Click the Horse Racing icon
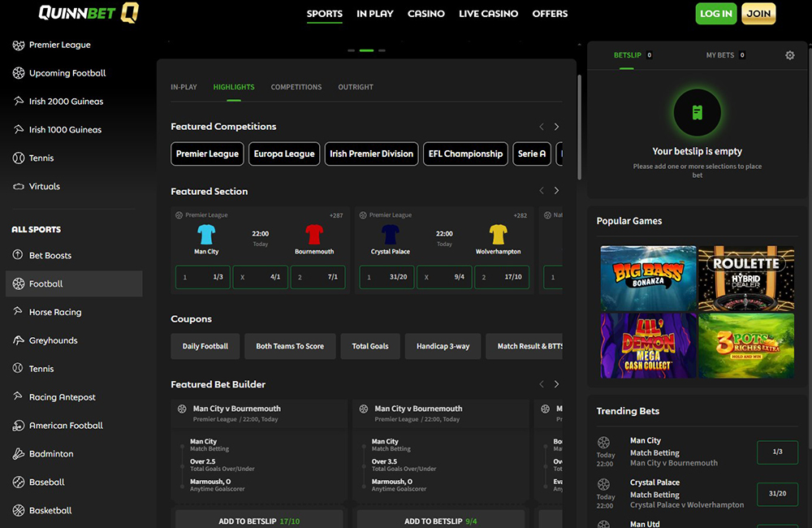The image size is (812, 528). [x=18, y=311]
